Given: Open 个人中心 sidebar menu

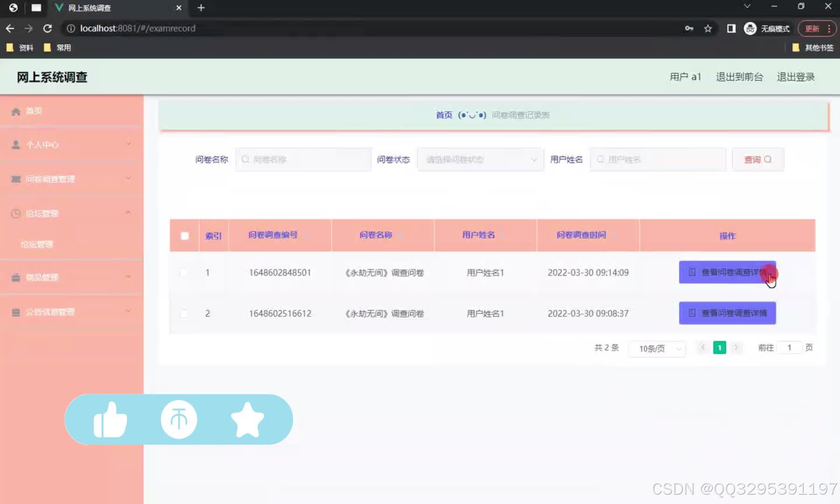Looking at the screenshot, I should click(x=71, y=145).
